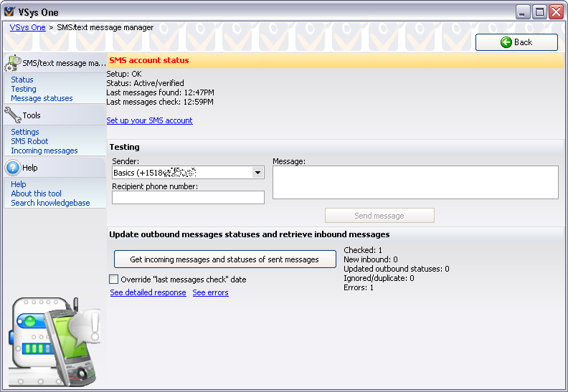Click the "Ignored/duplicate: 0" text
The height and width of the screenshot is (392, 568).
point(379,278)
